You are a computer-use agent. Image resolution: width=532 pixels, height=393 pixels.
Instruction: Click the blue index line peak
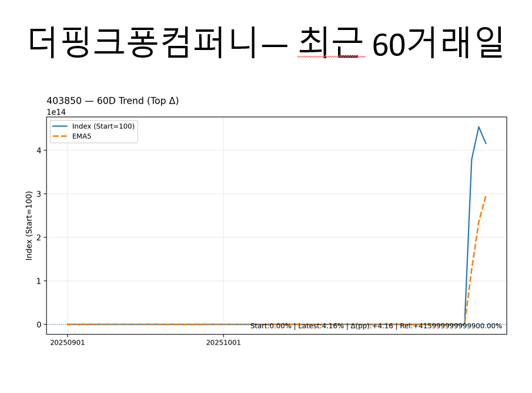pos(479,127)
